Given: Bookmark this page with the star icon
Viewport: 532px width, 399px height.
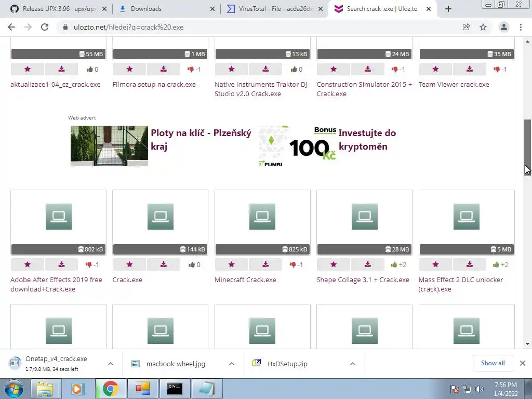Looking at the screenshot, I should 483,27.
